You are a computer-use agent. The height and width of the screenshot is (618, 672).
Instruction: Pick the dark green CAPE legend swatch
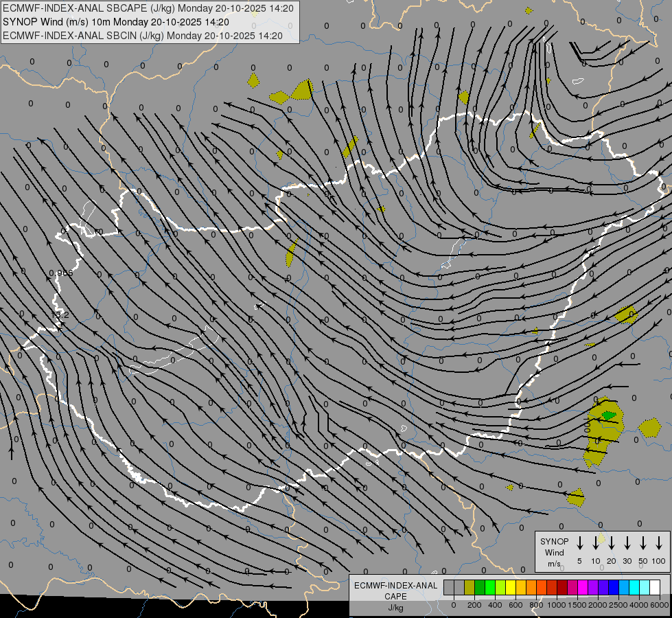(480, 588)
